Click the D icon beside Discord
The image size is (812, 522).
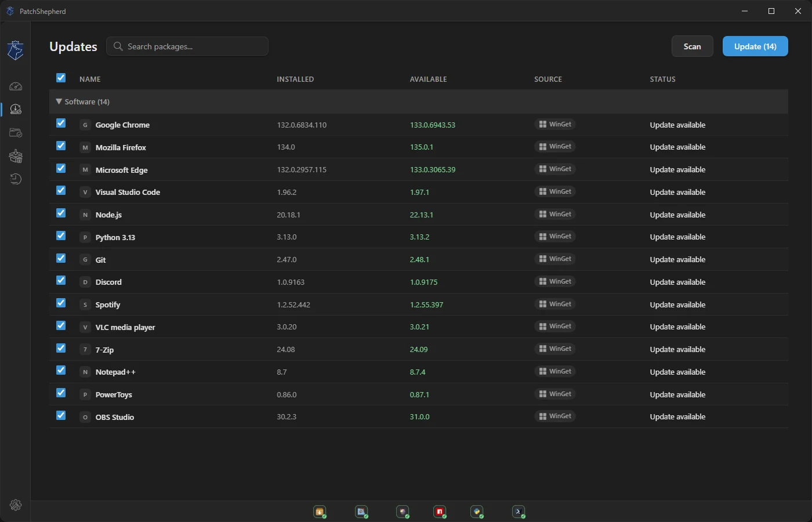point(85,282)
